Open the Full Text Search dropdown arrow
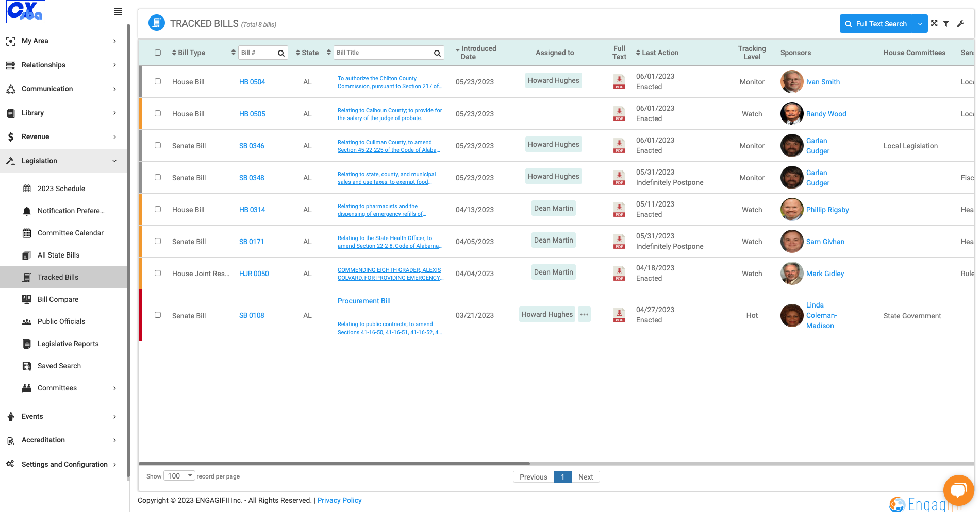The height and width of the screenshot is (512, 980). tap(920, 24)
